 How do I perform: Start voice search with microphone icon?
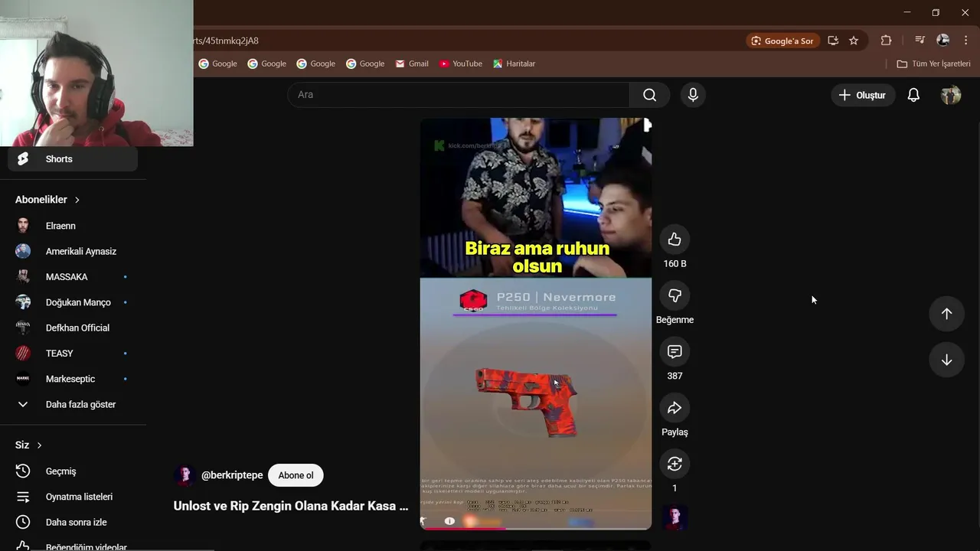693,95
